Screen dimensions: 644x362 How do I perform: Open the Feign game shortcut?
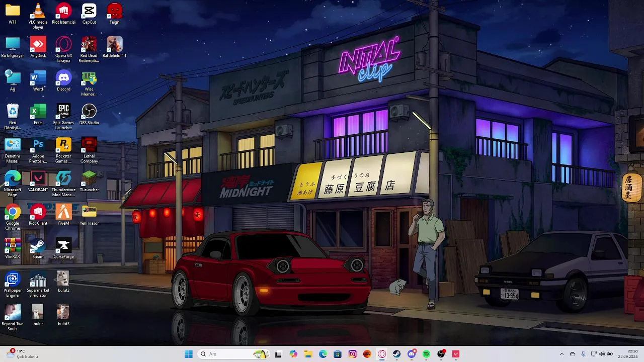pyautogui.click(x=114, y=14)
